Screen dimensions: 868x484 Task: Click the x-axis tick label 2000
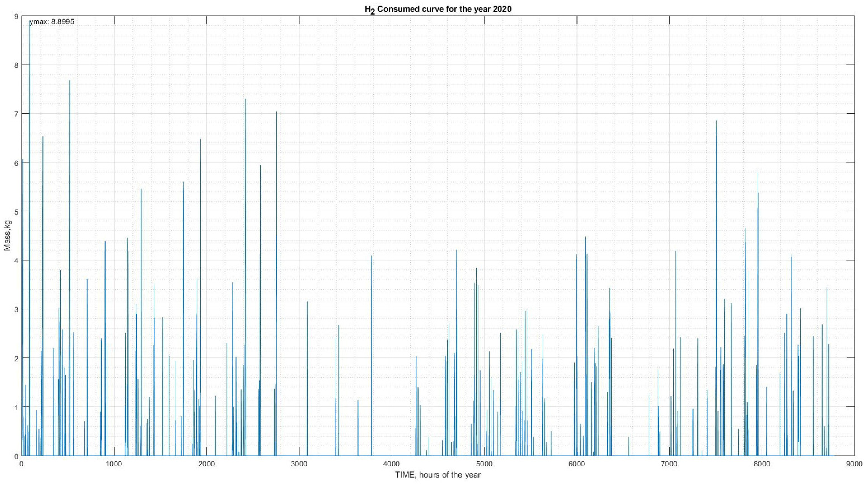207,464
